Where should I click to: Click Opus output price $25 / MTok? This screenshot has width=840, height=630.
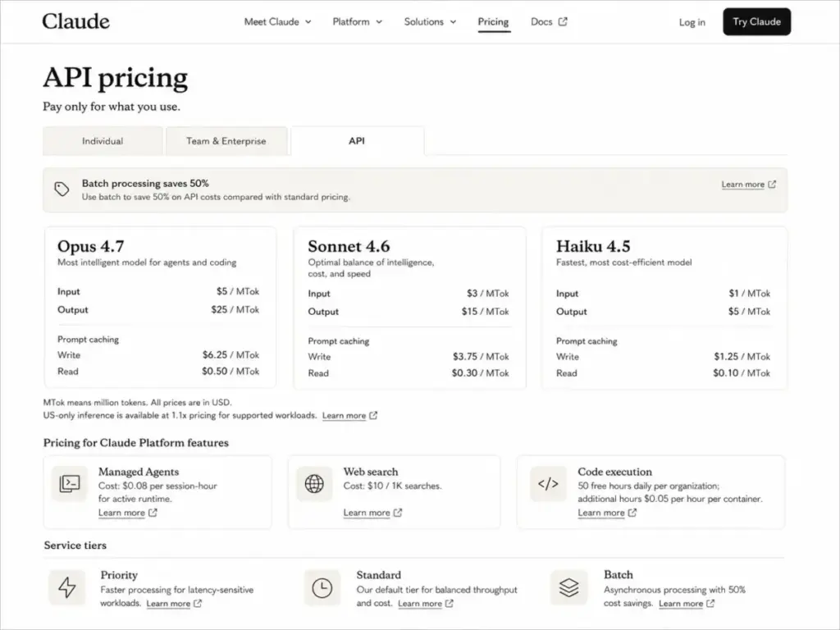click(235, 309)
